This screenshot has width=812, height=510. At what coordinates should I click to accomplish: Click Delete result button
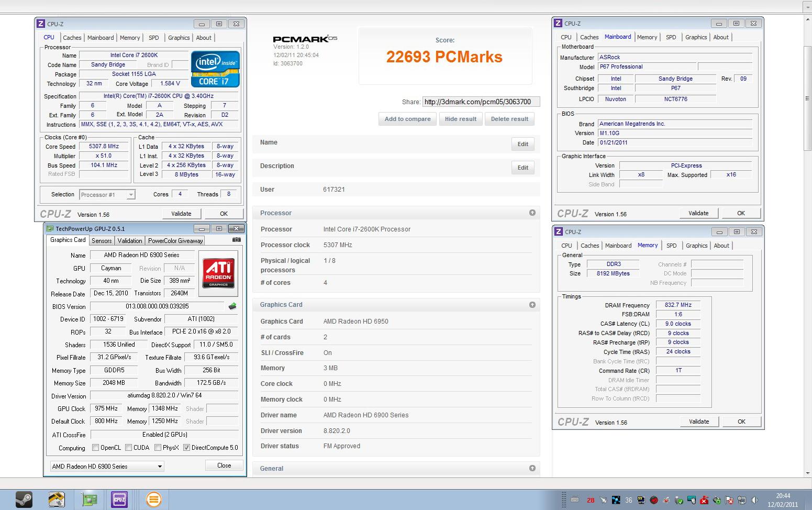(x=509, y=119)
